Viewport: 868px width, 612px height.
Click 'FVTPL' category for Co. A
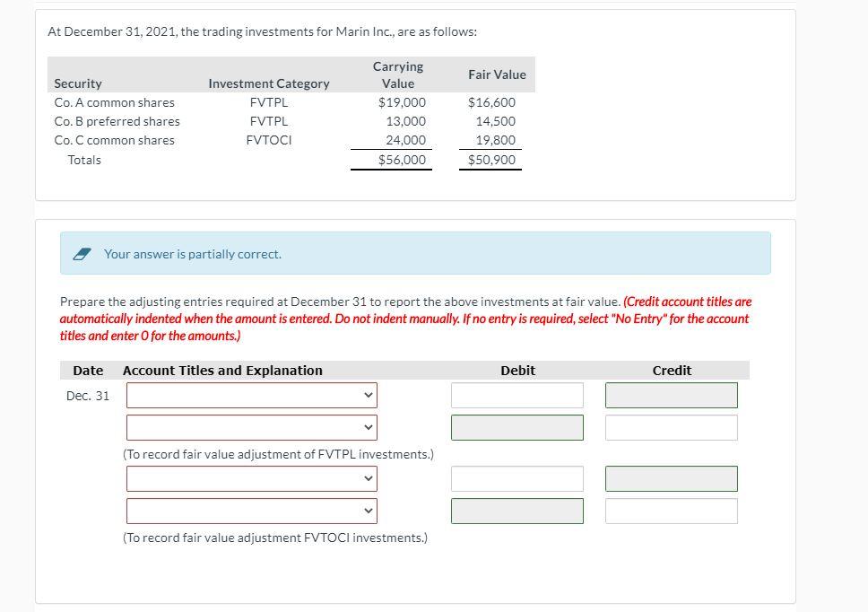[269, 102]
